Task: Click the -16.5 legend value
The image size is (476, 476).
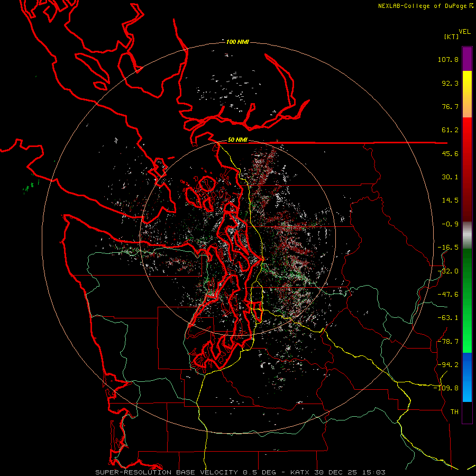Action: tap(448, 248)
